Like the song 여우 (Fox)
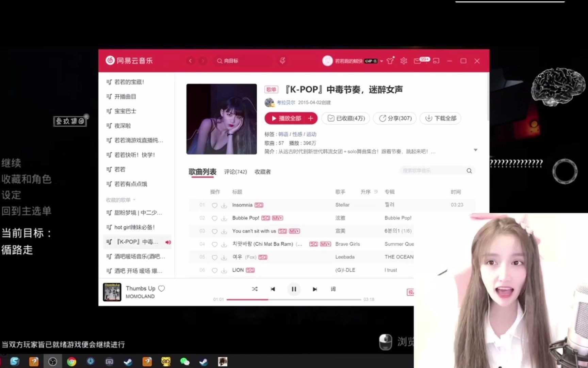This screenshot has height=368, width=588. 214,257
